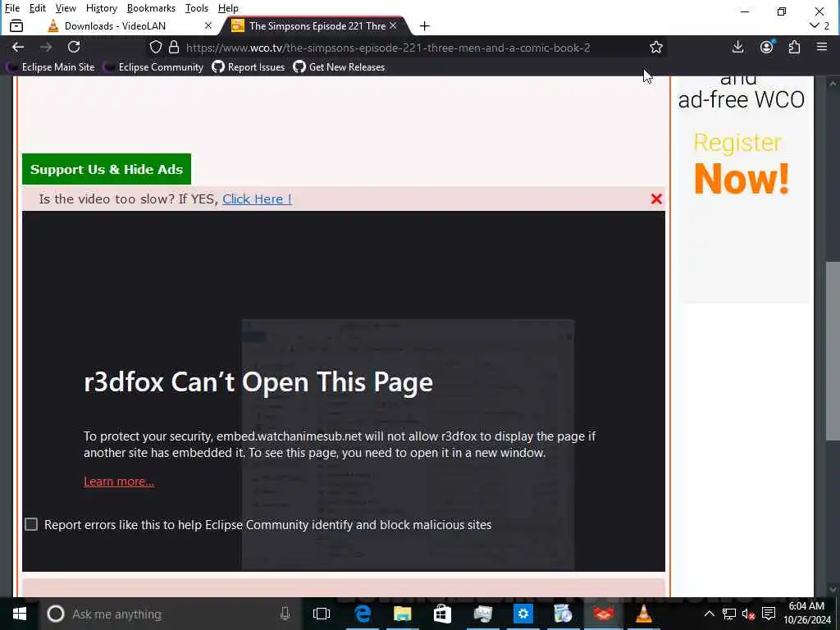The image size is (840, 630).
Task: Open the View menu
Action: point(66,8)
